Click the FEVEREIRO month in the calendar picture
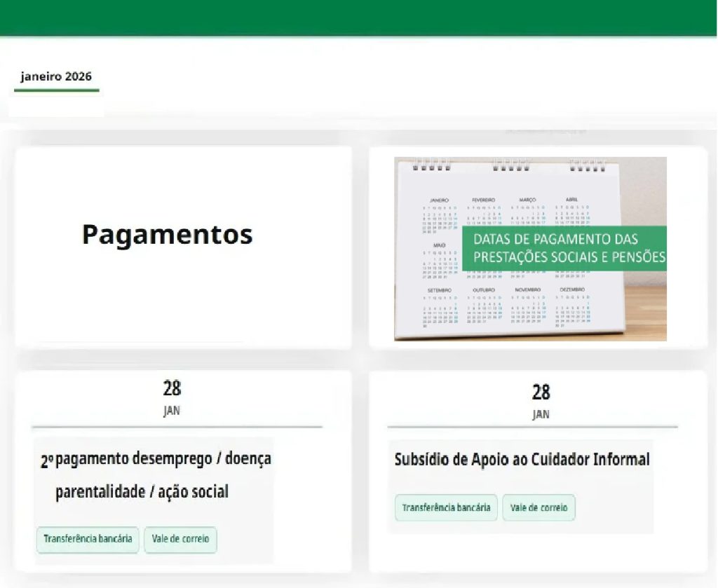This screenshot has width=718, height=588. 483,200
